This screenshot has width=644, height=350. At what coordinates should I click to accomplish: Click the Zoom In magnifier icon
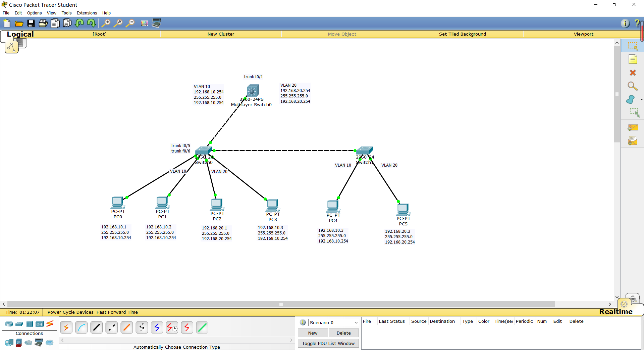[106, 23]
